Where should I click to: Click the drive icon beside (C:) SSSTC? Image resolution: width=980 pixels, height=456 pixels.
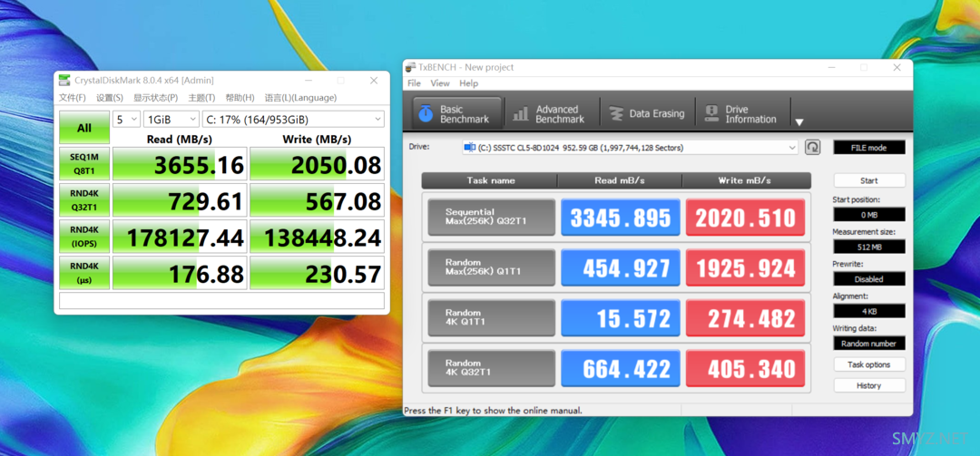pyautogui.click(x=469, y=148)
